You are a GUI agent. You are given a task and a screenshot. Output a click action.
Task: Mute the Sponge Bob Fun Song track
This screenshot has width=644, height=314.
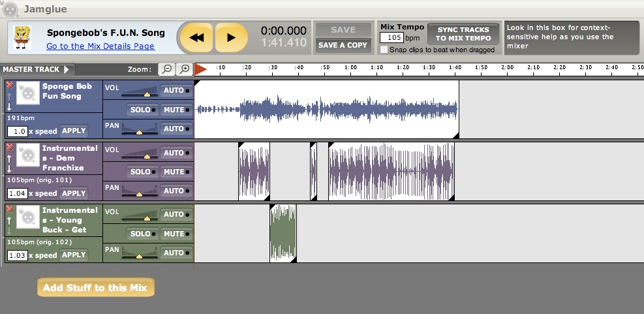[176, 110]
